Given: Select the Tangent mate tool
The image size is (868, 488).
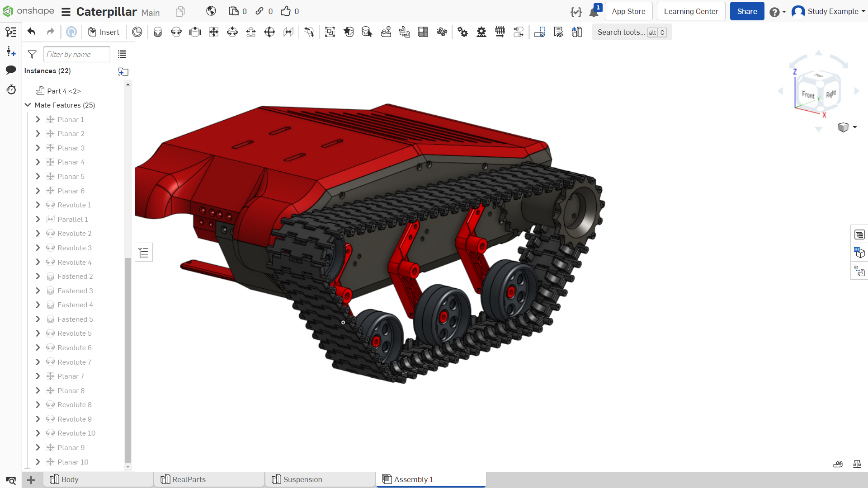Looking at the screenshot, I should [x=309, y=32].
